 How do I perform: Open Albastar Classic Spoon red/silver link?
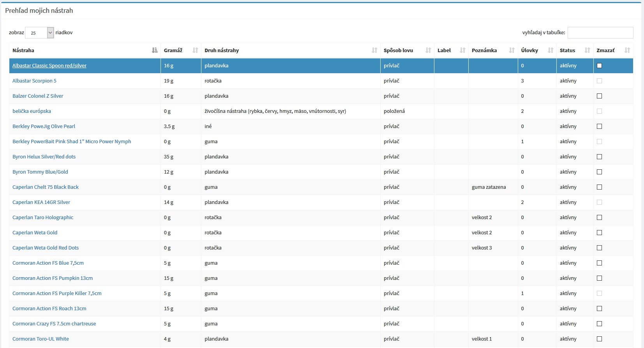point(49,66)
